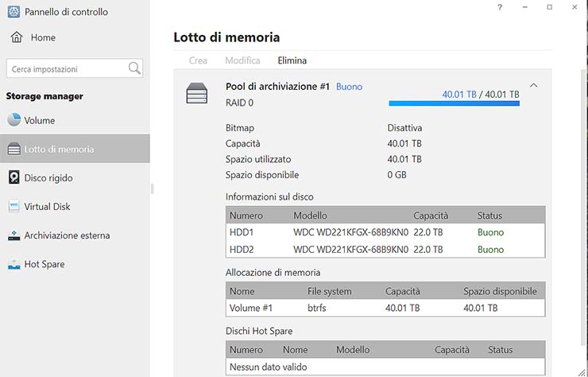588x377 pixels.
Task: Click the Volume pie chart icon
Action: coord(14,120)
